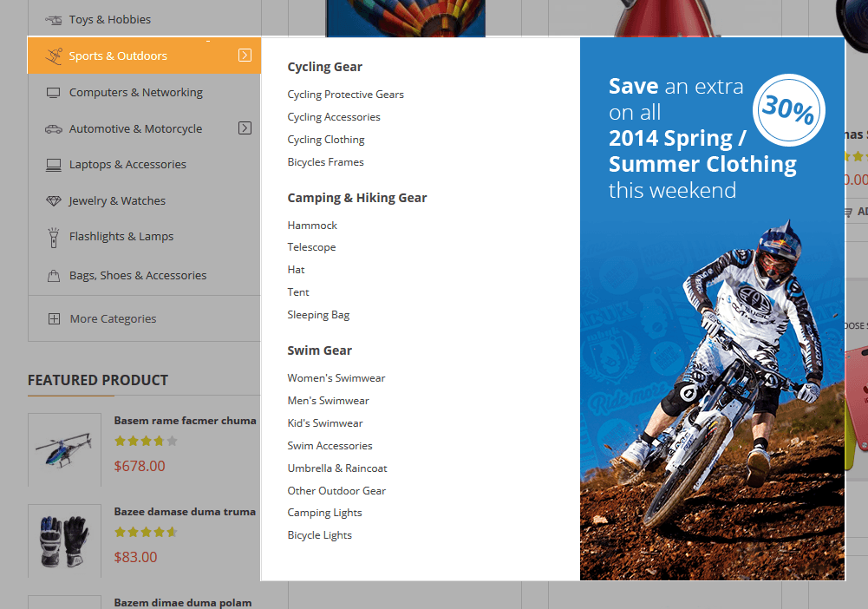
Task: Click the $678.00 price
Action: 140,466
